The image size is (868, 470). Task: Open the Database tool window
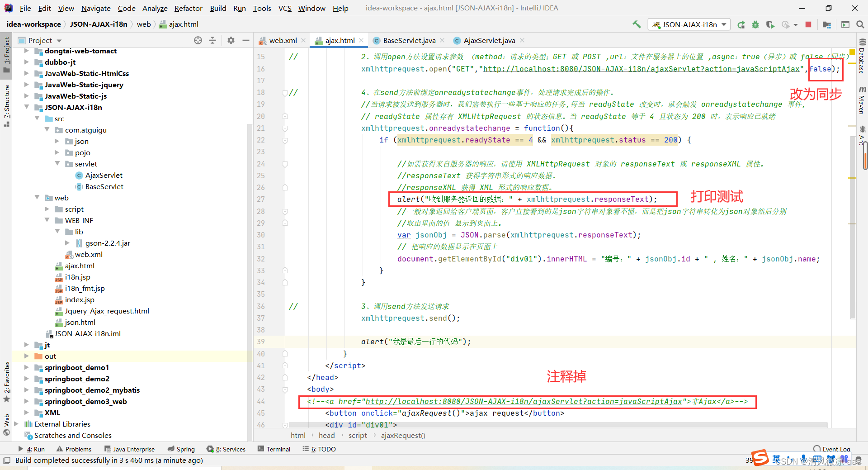(862, 56)
